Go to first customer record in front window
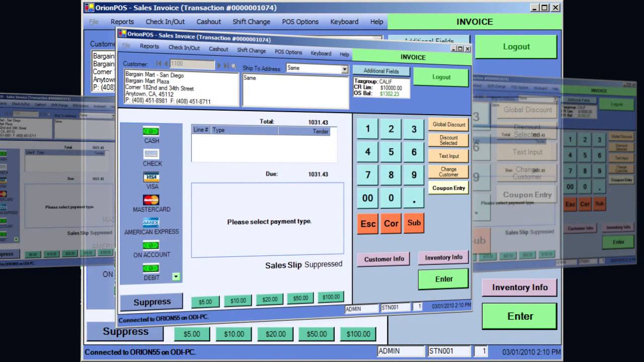644x362 pixels. click(158, 63)
